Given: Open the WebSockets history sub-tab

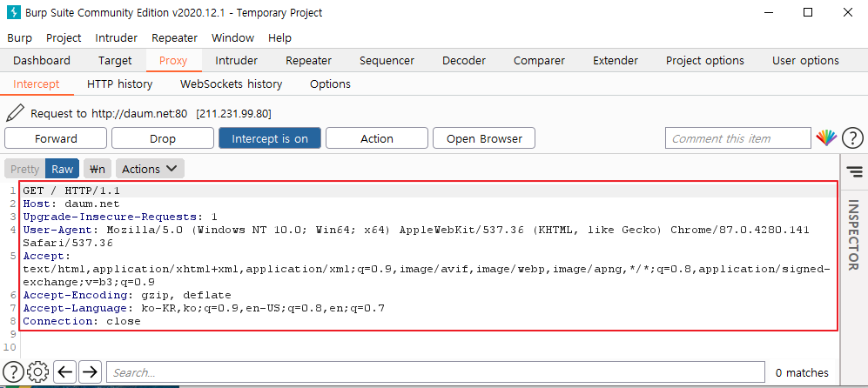Looking at the screenshot, I should (231, 84).
